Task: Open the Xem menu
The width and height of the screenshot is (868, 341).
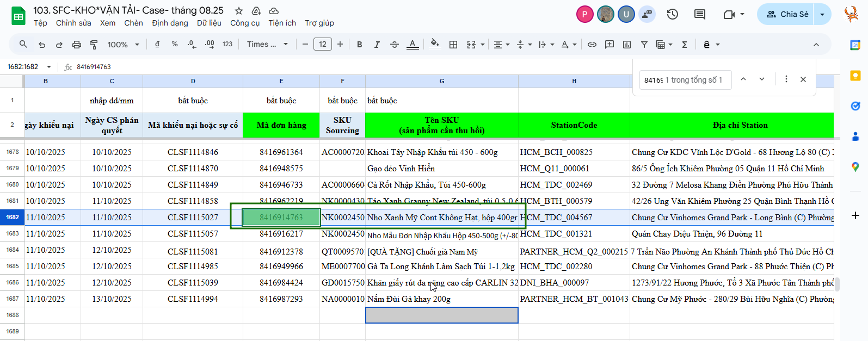Action: [108, 23]
